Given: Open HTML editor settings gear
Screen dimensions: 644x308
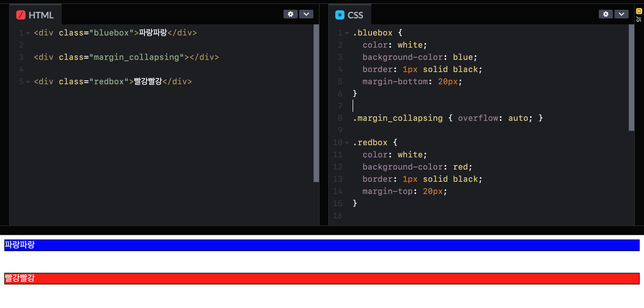Looking at the screenshot, I should coord(290,14).
